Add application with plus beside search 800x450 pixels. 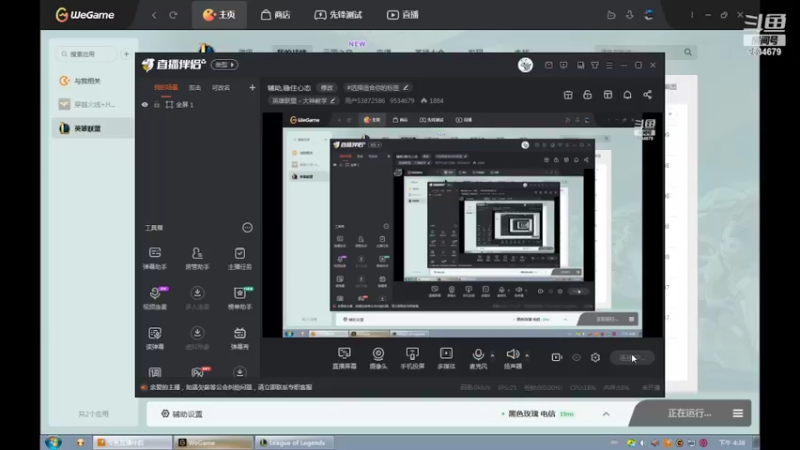(x=127, y=54)
